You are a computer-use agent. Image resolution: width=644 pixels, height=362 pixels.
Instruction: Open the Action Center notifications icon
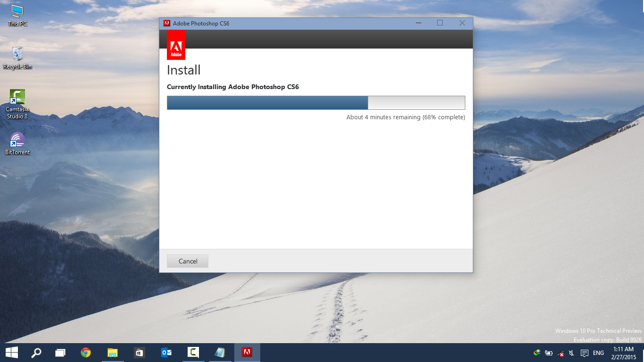(585, 353)
